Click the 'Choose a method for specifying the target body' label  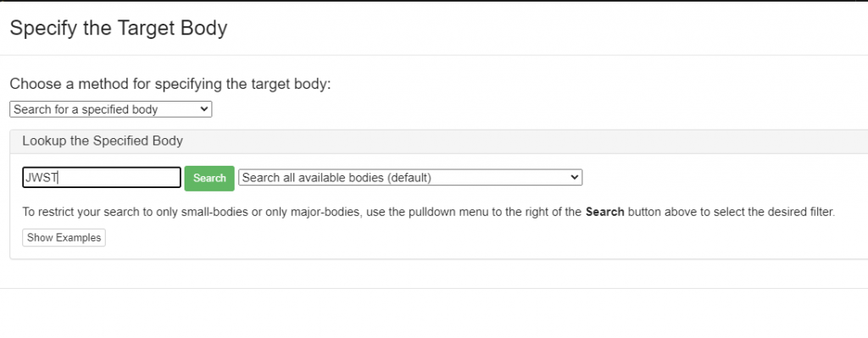click(170, 85)
